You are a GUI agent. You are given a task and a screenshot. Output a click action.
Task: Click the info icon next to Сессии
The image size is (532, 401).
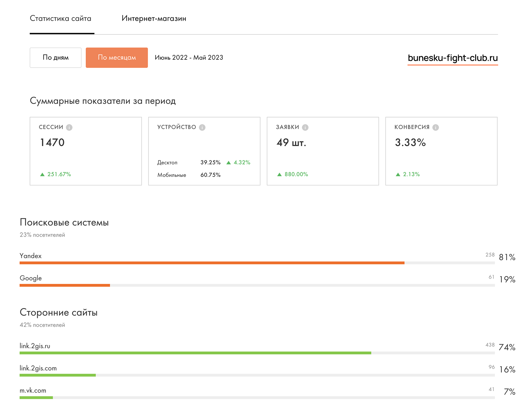point(69,127)
